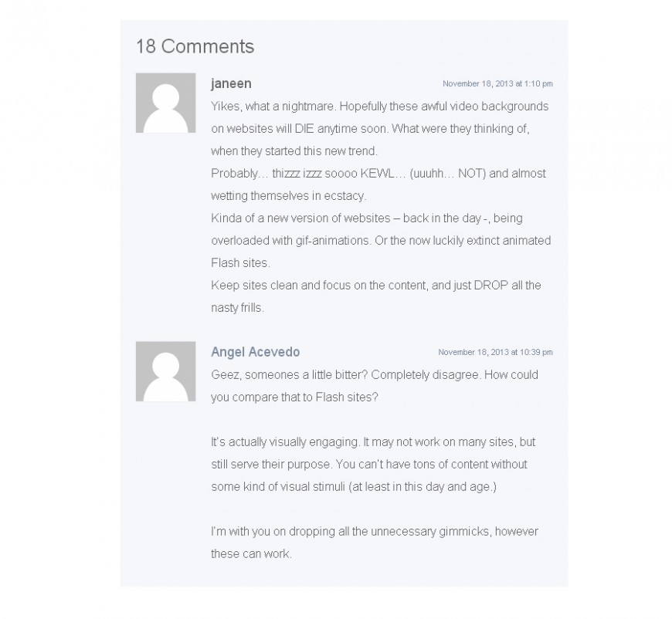This screenshot has height=619, width=672.
Task: Click the line 'Geez, someones a little bitter?'
Action: [x=375, y=375]
